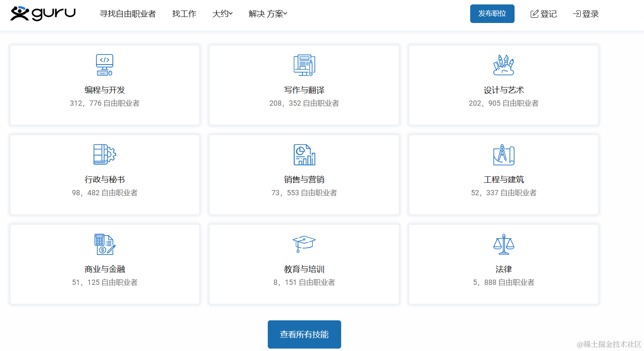Click the 登记 pencil edit icon
Screen dimensions: 644x351
(x=534, y=14)
